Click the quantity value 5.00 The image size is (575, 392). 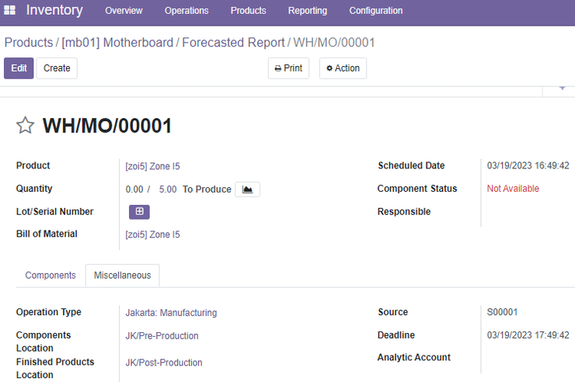168,189
